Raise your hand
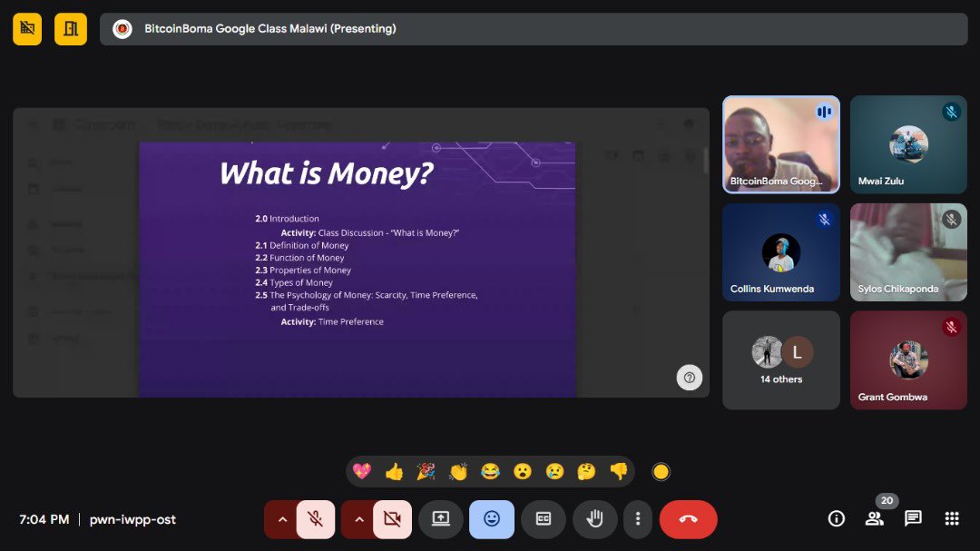Image resolution: width=980 pixels, height=551 pixels. tap(594, 519)
